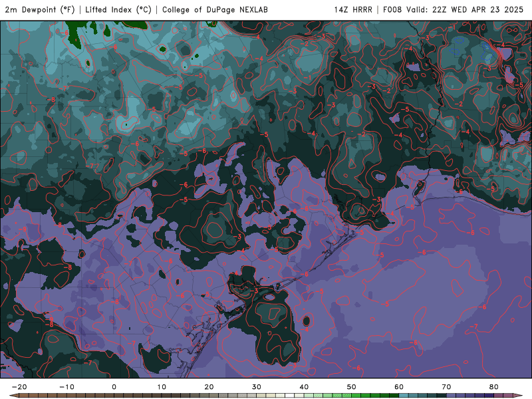Click the purple swatch below the 70 label

pyautogui.click(x=452, y=396)
